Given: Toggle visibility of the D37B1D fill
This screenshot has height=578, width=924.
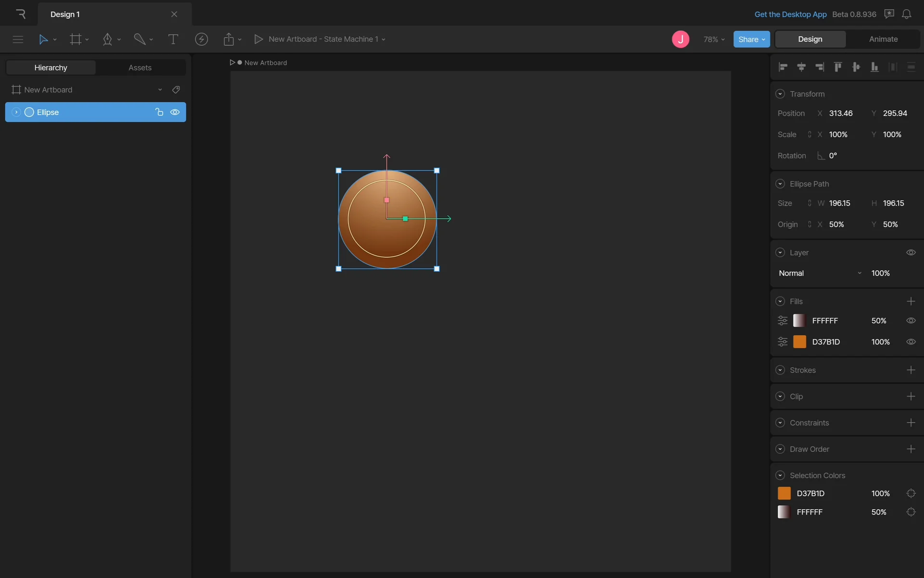Looking at the screenshot, I should coord(911,342).
